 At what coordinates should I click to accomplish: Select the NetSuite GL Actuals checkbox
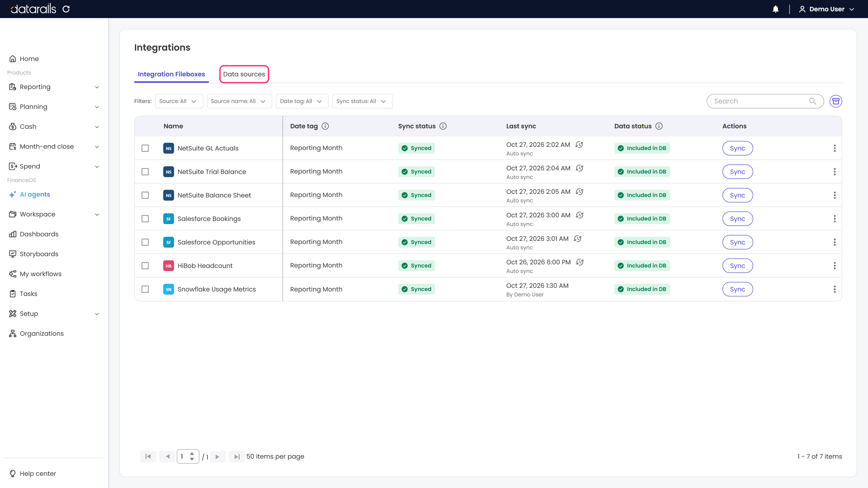point(145,148)
